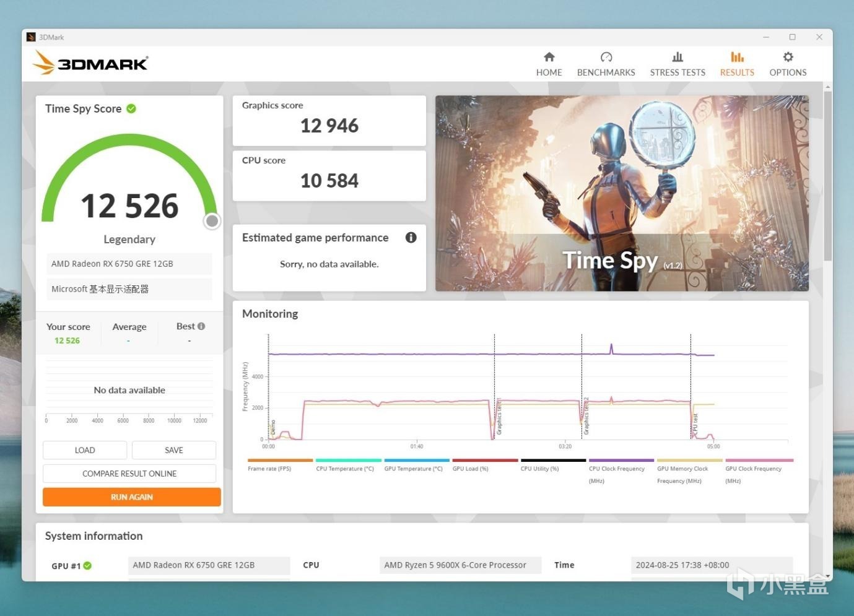Toggle the GPU Load (%) legend swatch

click(485, 461)
